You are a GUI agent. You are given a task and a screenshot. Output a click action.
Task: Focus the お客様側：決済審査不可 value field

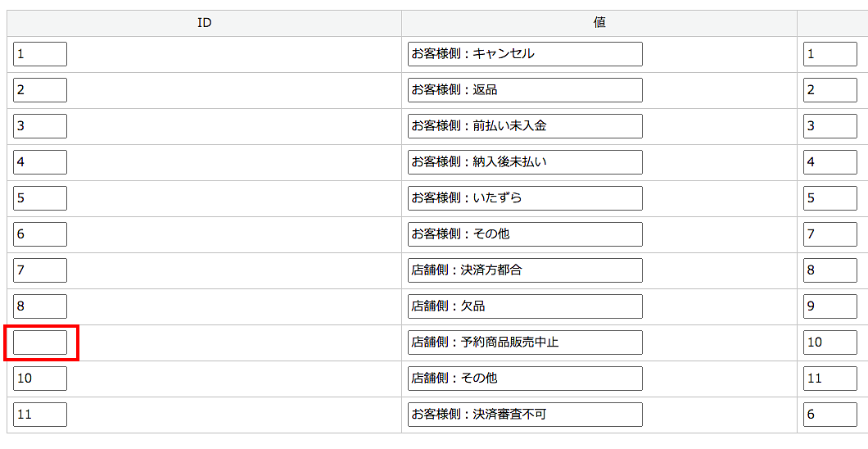(525, 415)
